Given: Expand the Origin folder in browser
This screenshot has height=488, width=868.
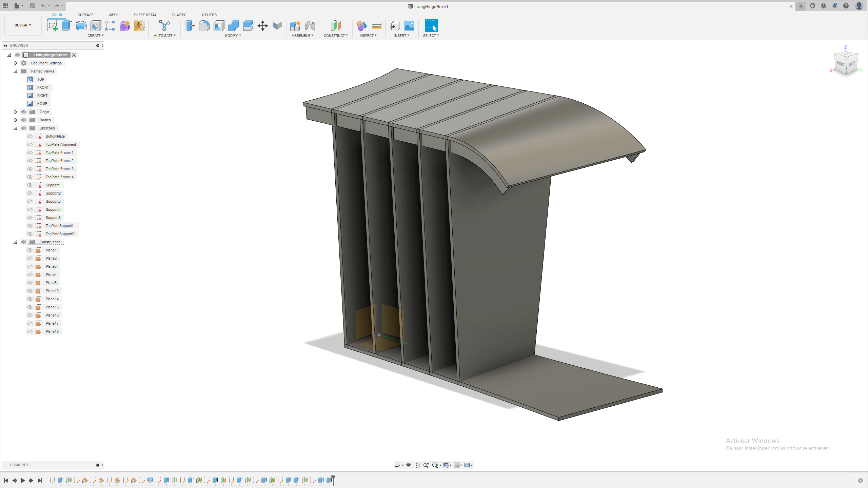Looking at the screenshot, I should coord(15,111).
